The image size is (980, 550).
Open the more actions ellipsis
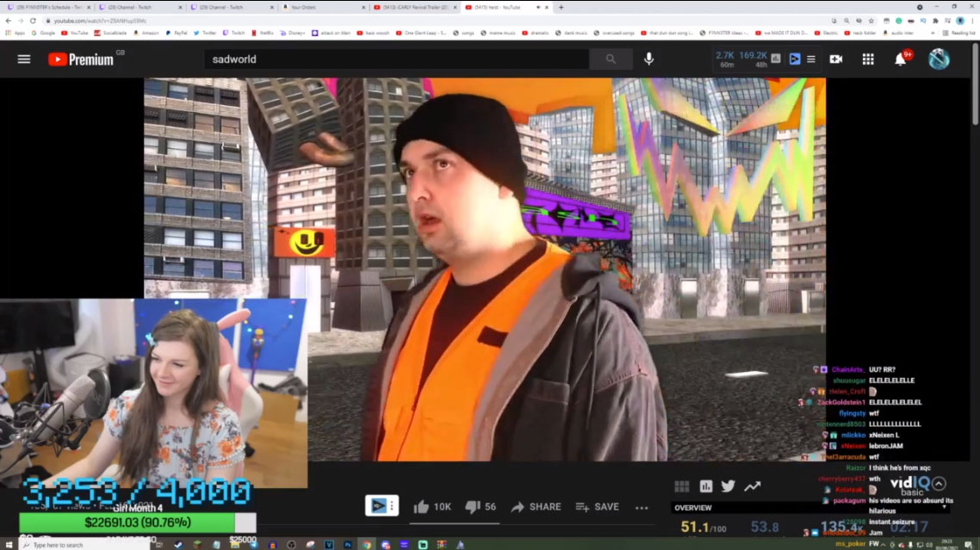point(642,508)
